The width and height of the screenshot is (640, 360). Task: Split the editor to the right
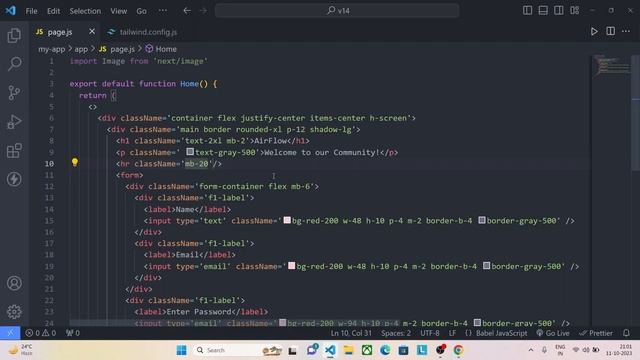tap(610, 31)
